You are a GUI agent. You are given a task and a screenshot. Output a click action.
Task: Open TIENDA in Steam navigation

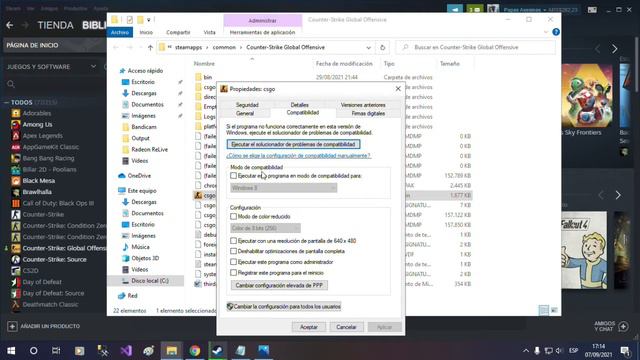click(x=55, y=25)
